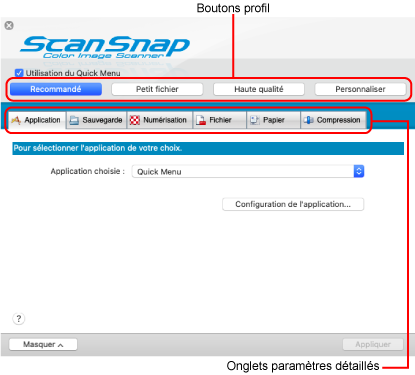Select the Fichier tab
The image size is (415, 375).
(220, 120)
